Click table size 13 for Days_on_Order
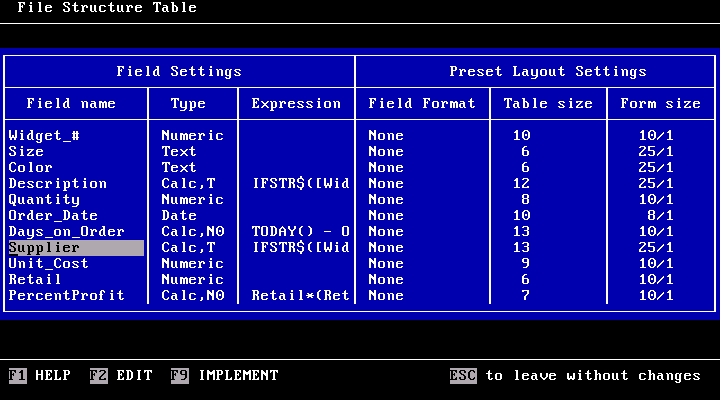 coord(522,231)
